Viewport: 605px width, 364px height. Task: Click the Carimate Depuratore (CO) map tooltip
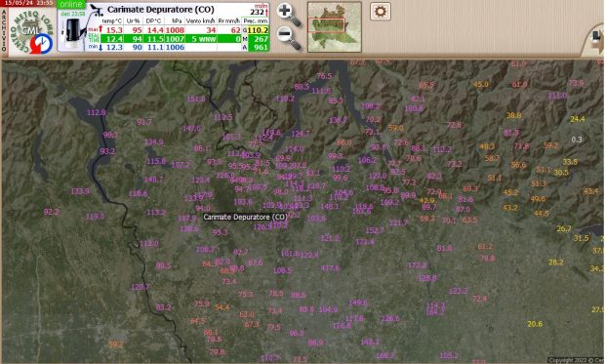[x=245, y=217]
